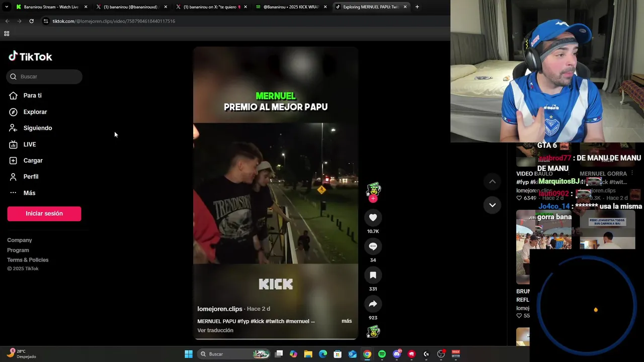
Task: Open the Windows Start menu
Action: [189, 354]
